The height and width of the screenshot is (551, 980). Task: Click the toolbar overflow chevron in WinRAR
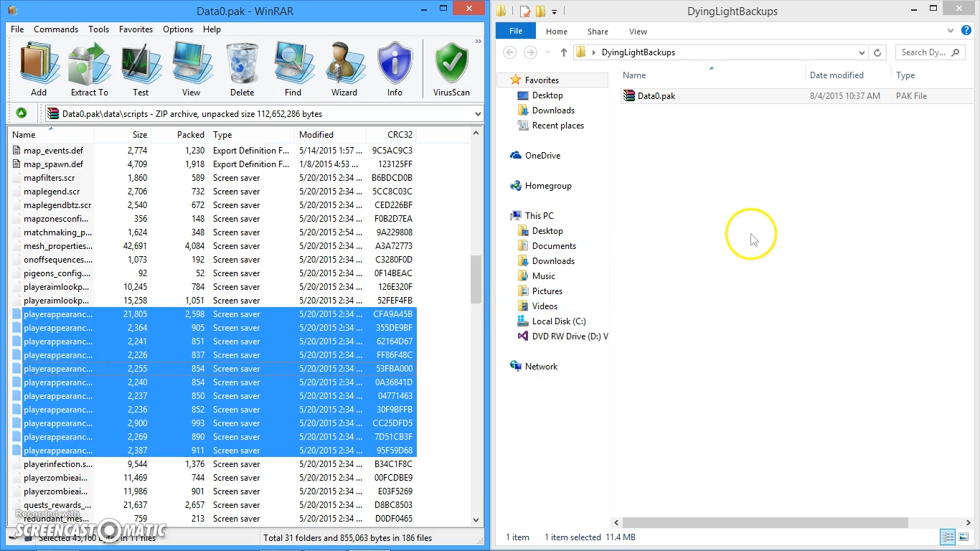coord(479,42)
